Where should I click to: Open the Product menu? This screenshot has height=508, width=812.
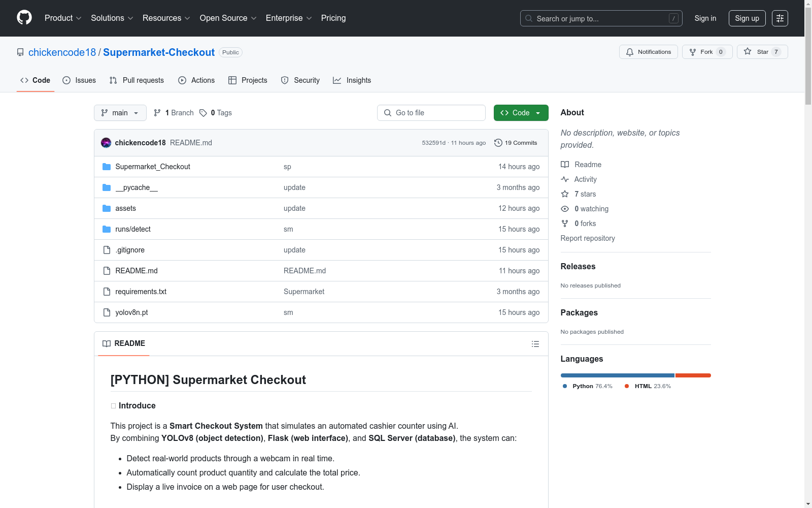63,18
